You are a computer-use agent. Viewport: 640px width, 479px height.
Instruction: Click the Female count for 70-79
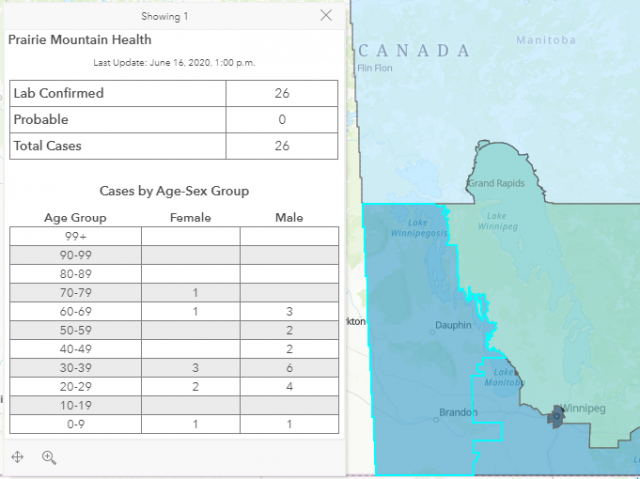click(x=196, y=293)
